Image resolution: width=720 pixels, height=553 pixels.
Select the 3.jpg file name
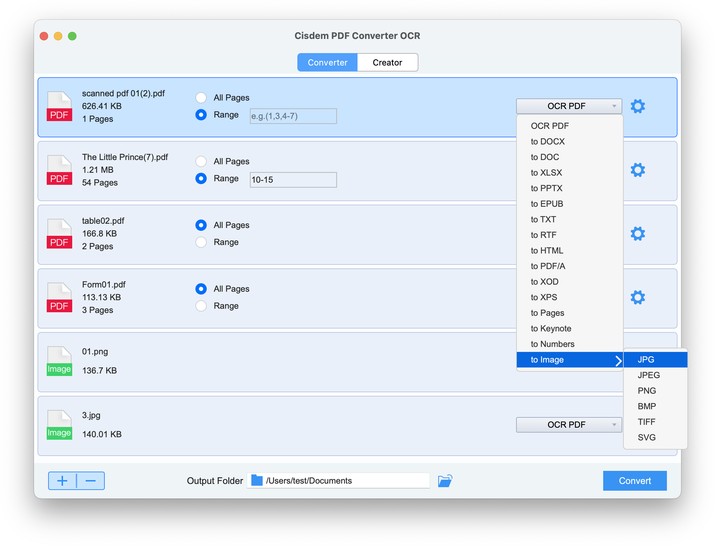click(x=91, y=418)
